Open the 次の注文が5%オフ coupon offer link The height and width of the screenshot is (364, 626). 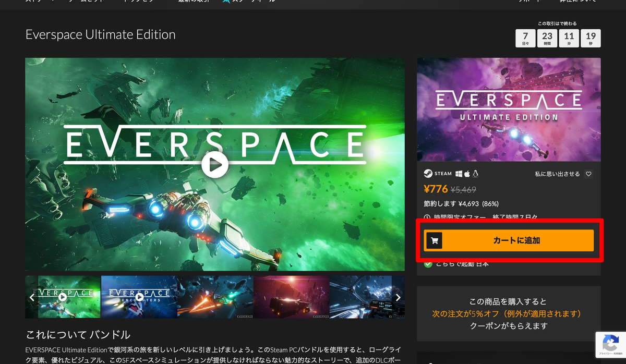tap(507, 314)
